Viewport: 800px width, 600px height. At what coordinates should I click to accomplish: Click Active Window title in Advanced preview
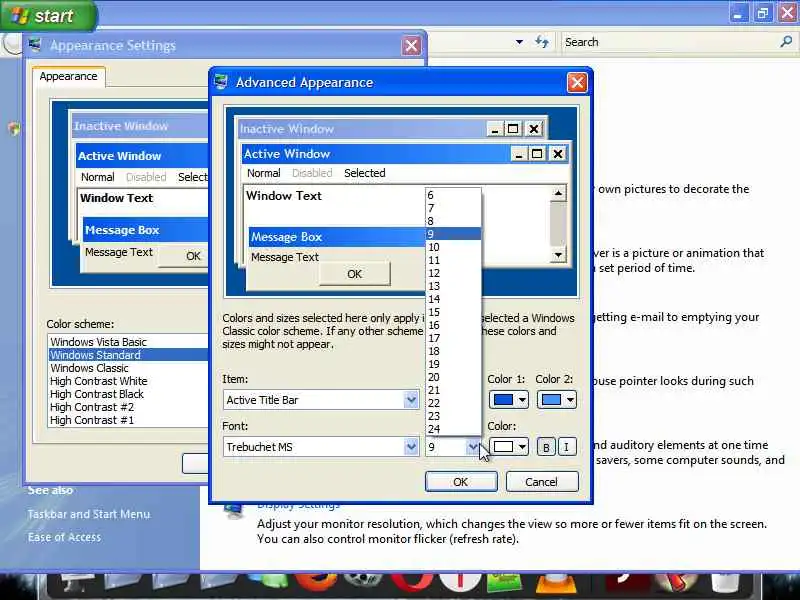coord(287,154)
